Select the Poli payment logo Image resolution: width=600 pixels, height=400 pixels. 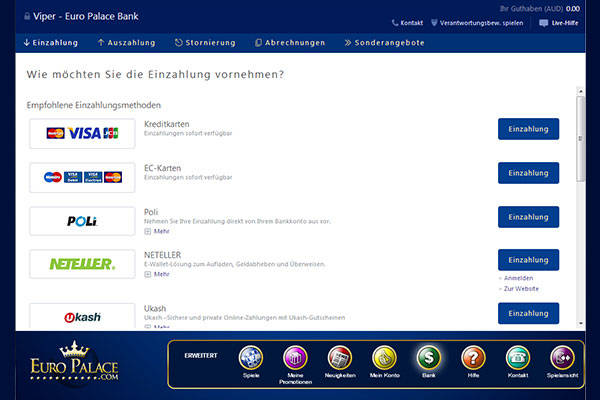click(x=82, y=221)
